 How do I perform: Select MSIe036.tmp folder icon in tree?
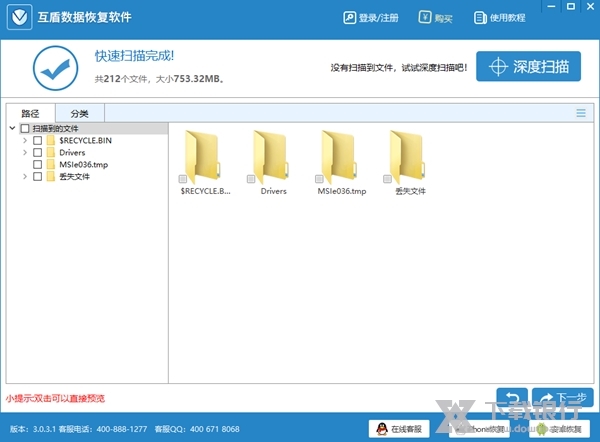[x=51, y=165]
